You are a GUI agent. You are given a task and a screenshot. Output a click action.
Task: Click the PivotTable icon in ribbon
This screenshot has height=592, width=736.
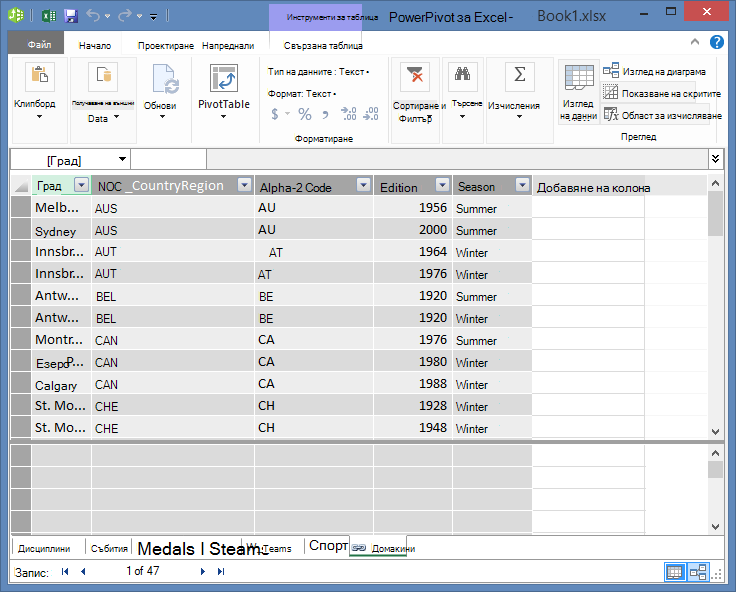[x=224, y=78]
